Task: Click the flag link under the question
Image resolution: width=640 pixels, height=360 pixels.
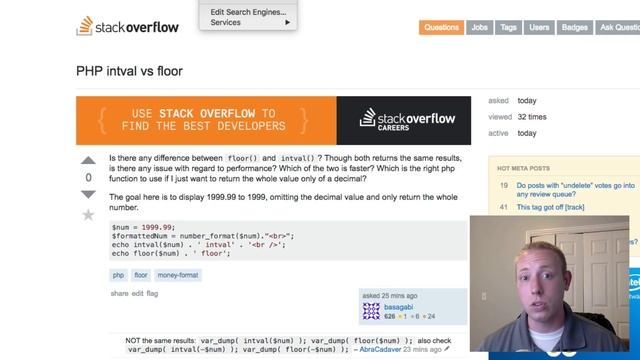Action: (152, 293)
